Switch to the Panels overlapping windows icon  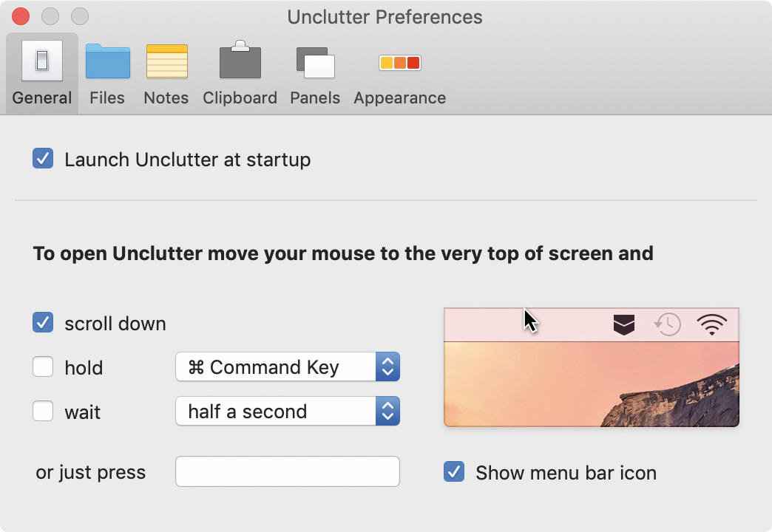click(x=315, y=63)
